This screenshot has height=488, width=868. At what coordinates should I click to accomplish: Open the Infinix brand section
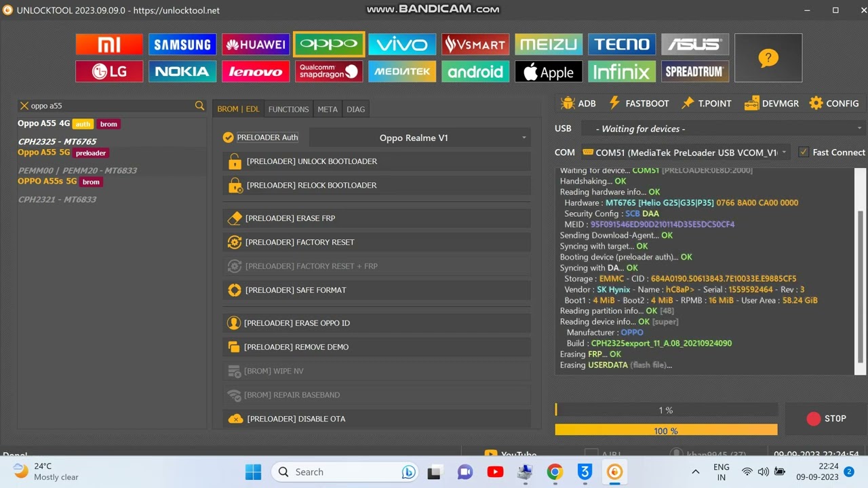pos(622,71)
